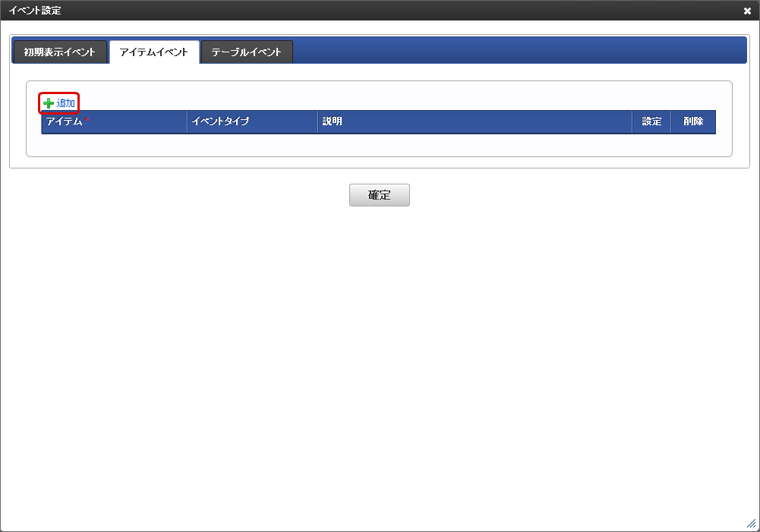Click the 設定 column header
The image size is (760, 532).
(651, 121)
